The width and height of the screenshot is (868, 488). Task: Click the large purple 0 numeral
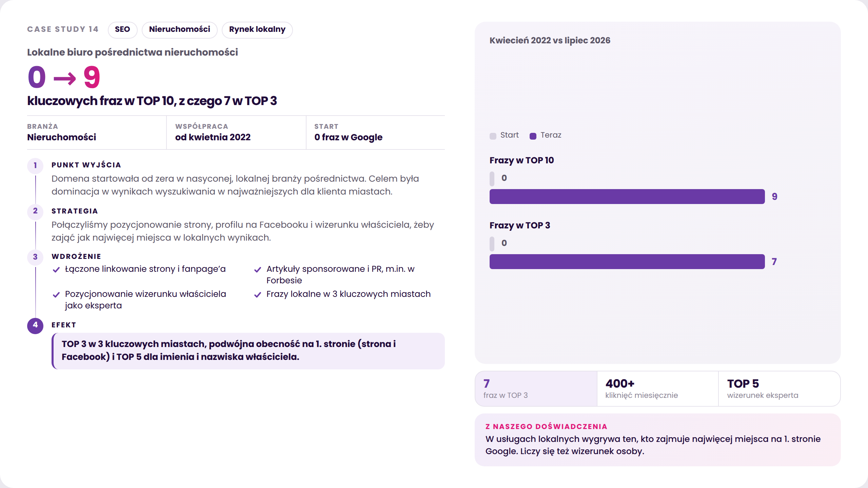click(37, 77)
